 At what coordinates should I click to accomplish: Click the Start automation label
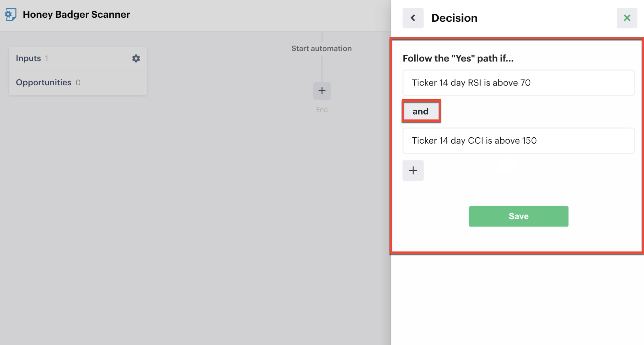[322, 48]
